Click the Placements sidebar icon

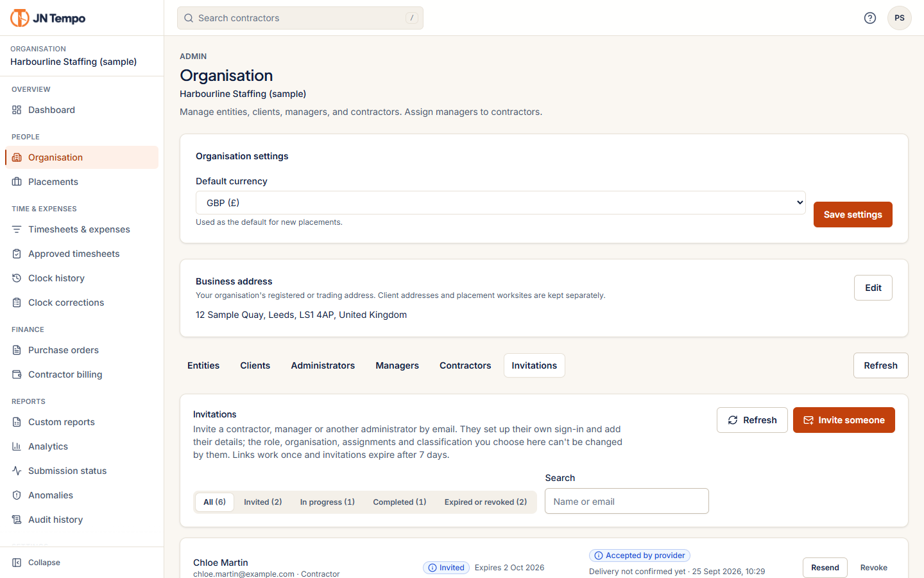(17, 182)
